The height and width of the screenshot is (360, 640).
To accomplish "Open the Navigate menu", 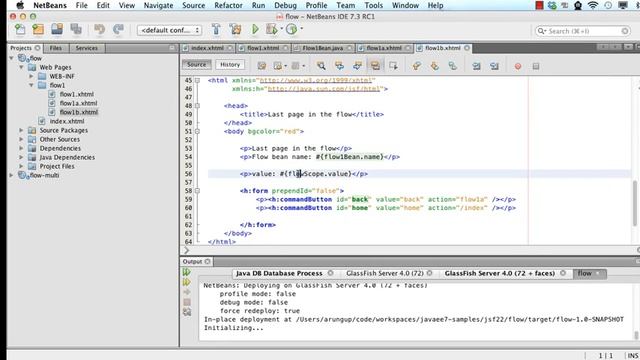I will click(x=158, y=5).
